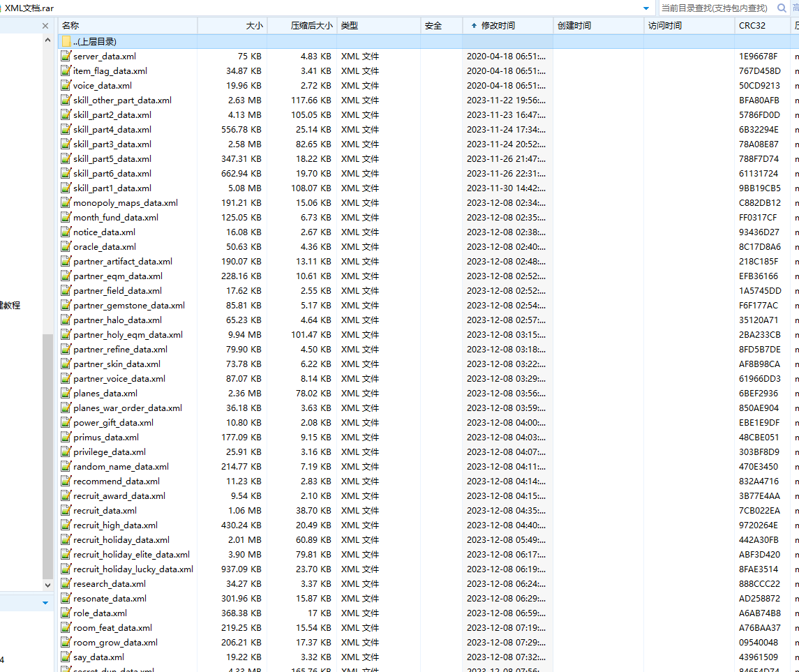This screenshot has height=672, width=799.
Task: Close the left sidebar panel with X
Action: (x=45, y=26)
